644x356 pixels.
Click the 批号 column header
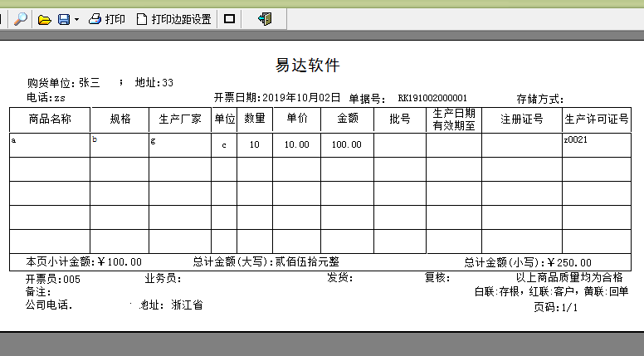click(x=400, y=119)
